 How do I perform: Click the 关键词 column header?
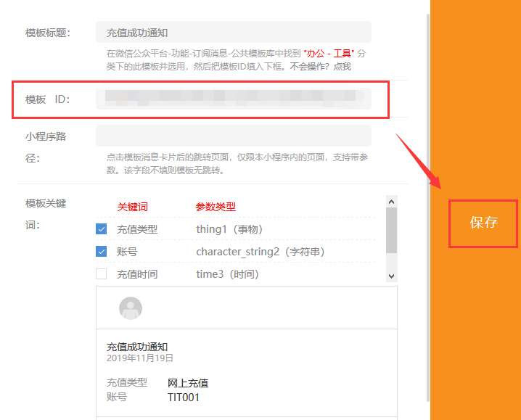point(133,207)
